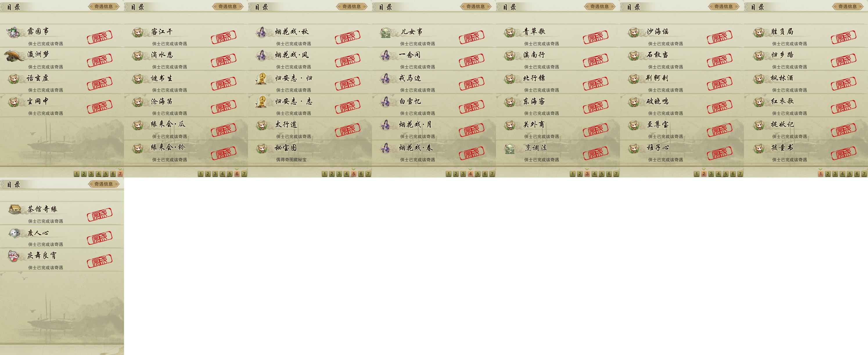The height and width of the screenshot is (355, 868).
Task: Click the green jade icon beside 儿女事
Action: coord(386,33)
